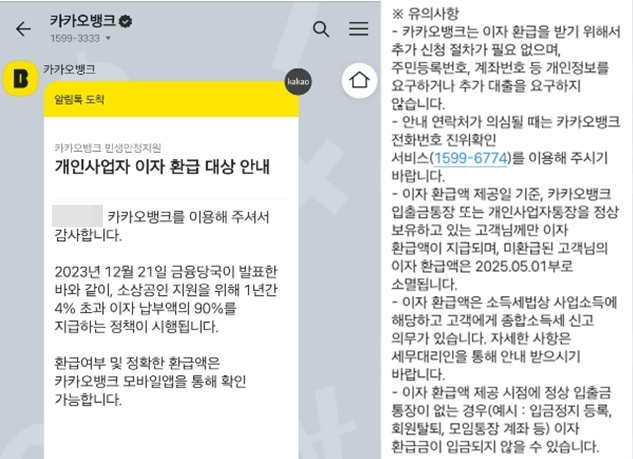This screenshot has height=459, width=633.
Task: Tap the dark round kakao badge
Action: coord(298,82)
